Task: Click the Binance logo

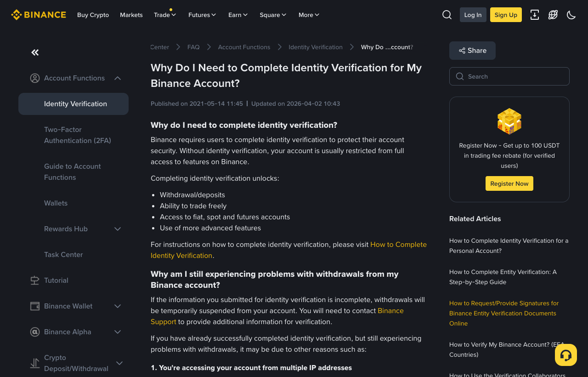Action: [39, 15]
